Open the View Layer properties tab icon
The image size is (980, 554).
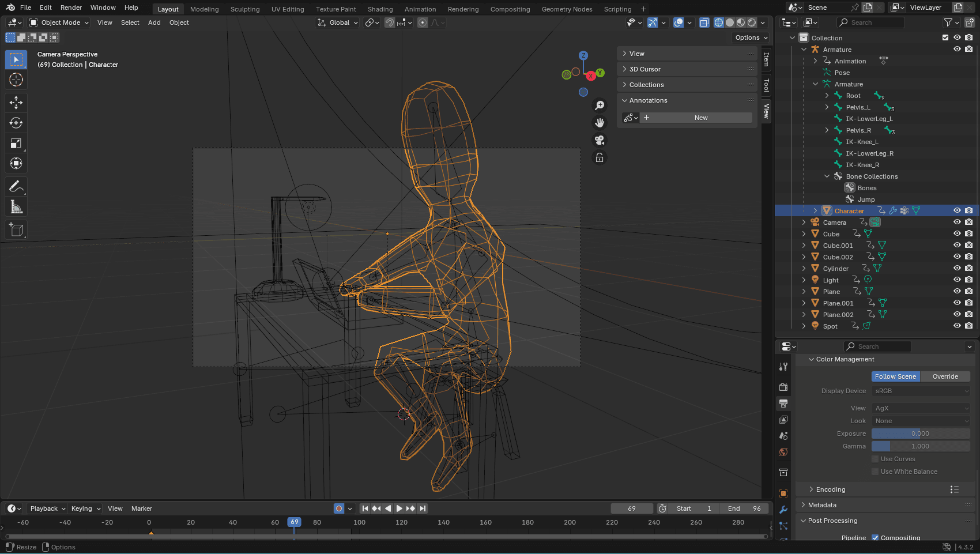coord(783,420)
